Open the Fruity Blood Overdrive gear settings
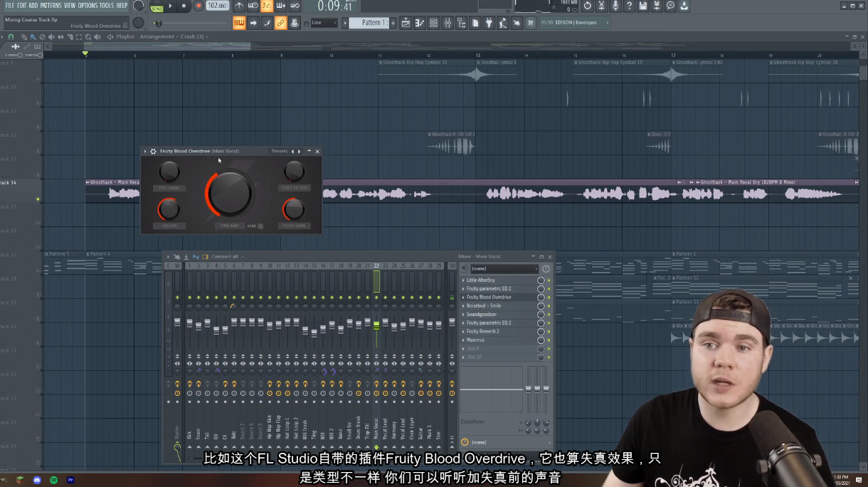868x487 pixels. tap(153, 151)
